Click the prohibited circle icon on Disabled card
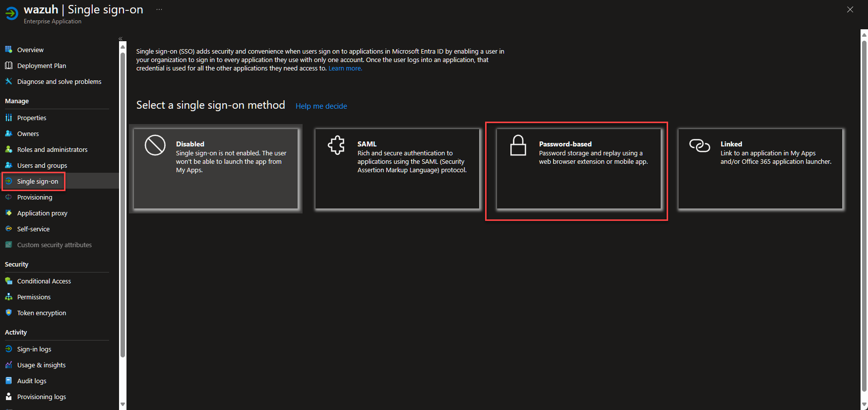This screenshot has height=410, width=868. (x=155, y=145)
